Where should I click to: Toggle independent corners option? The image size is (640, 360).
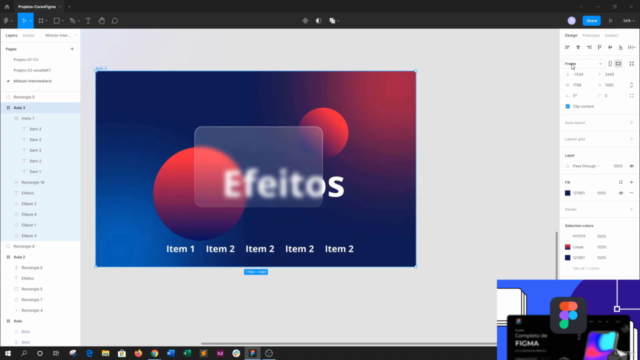click(631, 96)
